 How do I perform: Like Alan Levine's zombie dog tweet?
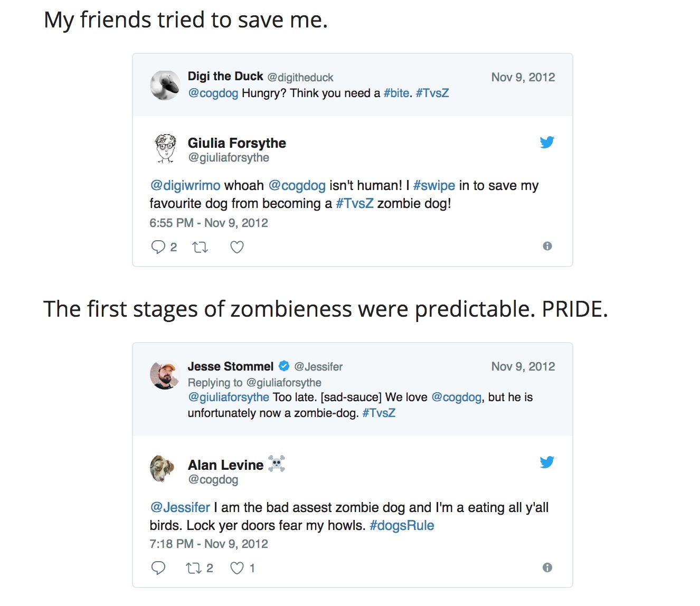(237, 568)
